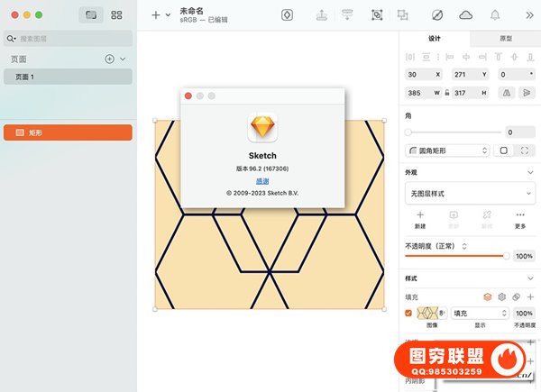The image size is (541, 392).
Task: Open fill settings gear icon
Action: (x=502, y=296)
